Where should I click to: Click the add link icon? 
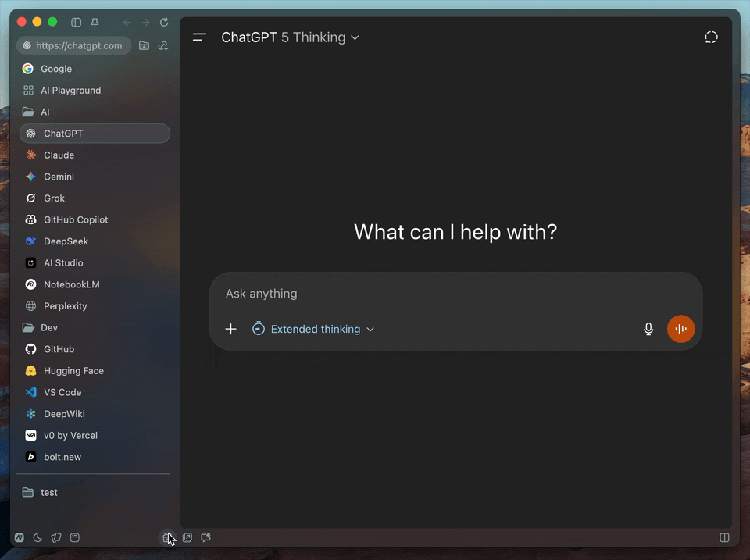pos(163,45)
